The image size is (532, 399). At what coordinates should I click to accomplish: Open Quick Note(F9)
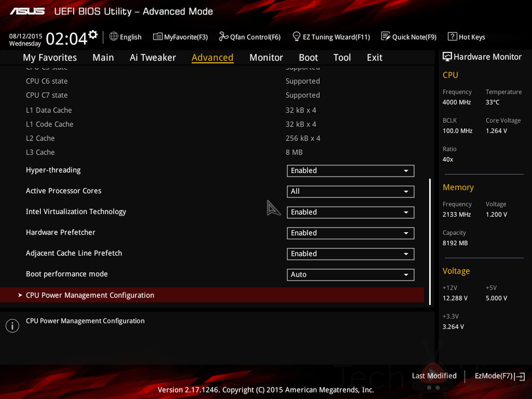tap(409, 37)
